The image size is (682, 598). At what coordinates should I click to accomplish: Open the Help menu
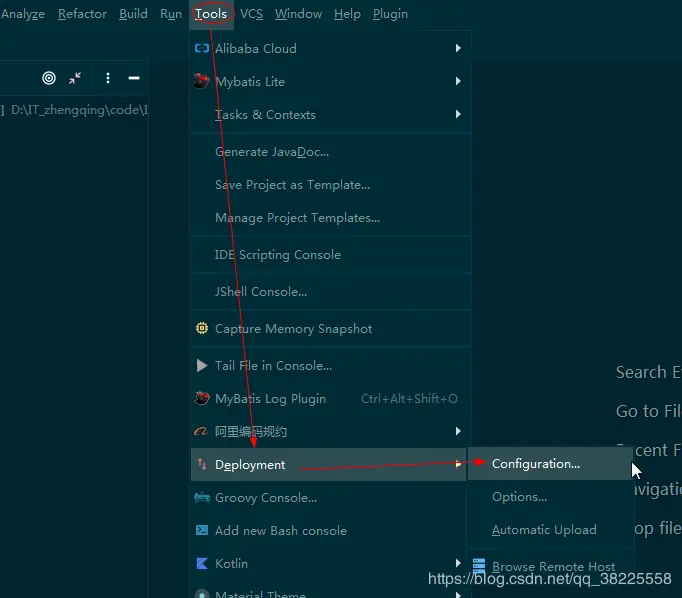pyautogui.click(x=347, y=14)
